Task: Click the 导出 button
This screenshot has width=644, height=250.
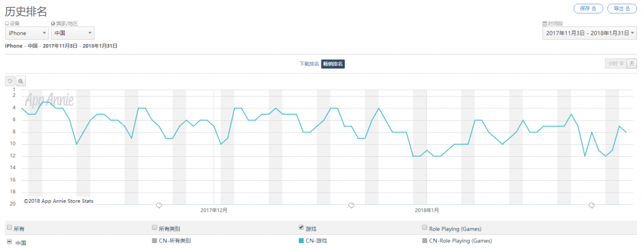Action: point(621,8)
